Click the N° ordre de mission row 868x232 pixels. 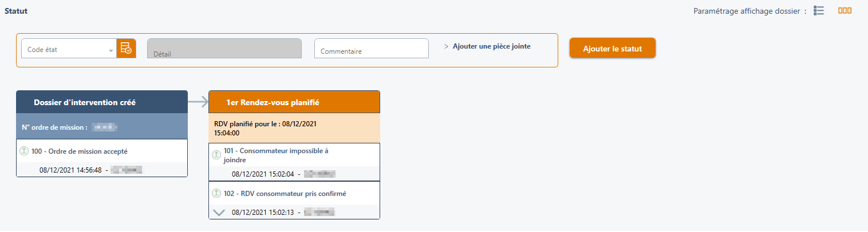[x=102, y=127]
